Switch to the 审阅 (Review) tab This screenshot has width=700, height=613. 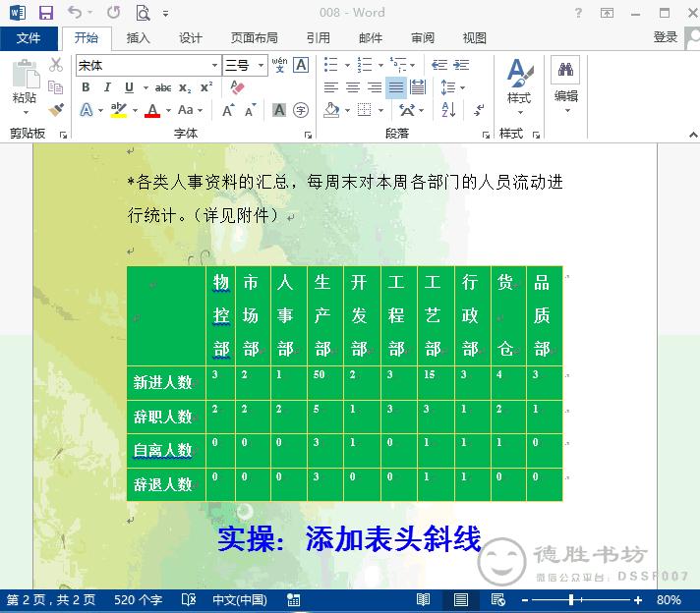pos(423,38)
